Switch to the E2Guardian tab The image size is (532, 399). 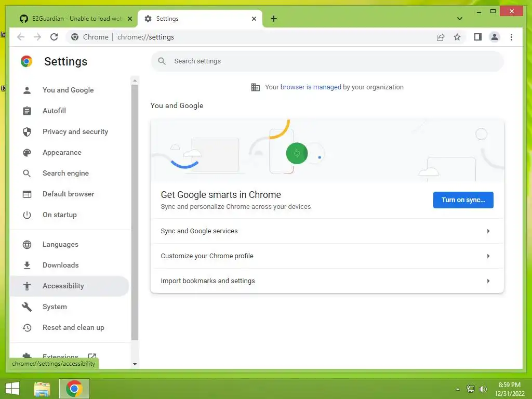76,19
